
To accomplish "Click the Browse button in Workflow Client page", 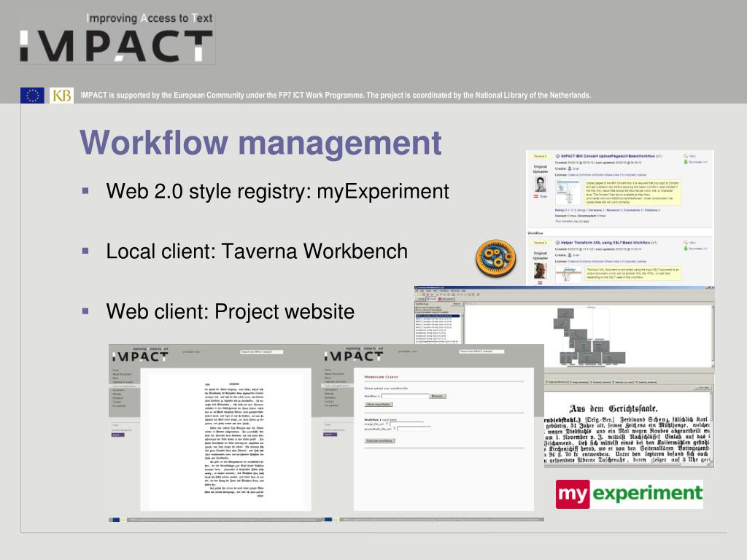I will (438, 396).
